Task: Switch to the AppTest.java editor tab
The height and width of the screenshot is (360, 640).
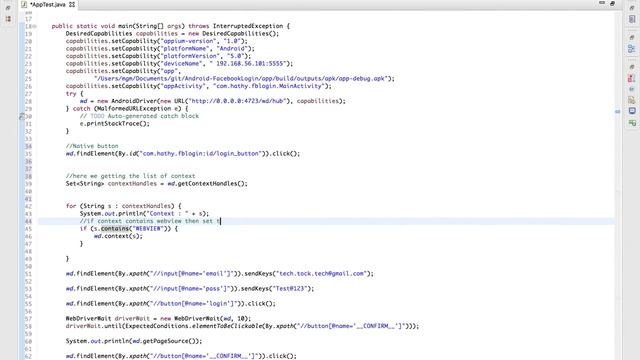Action: 48,4
